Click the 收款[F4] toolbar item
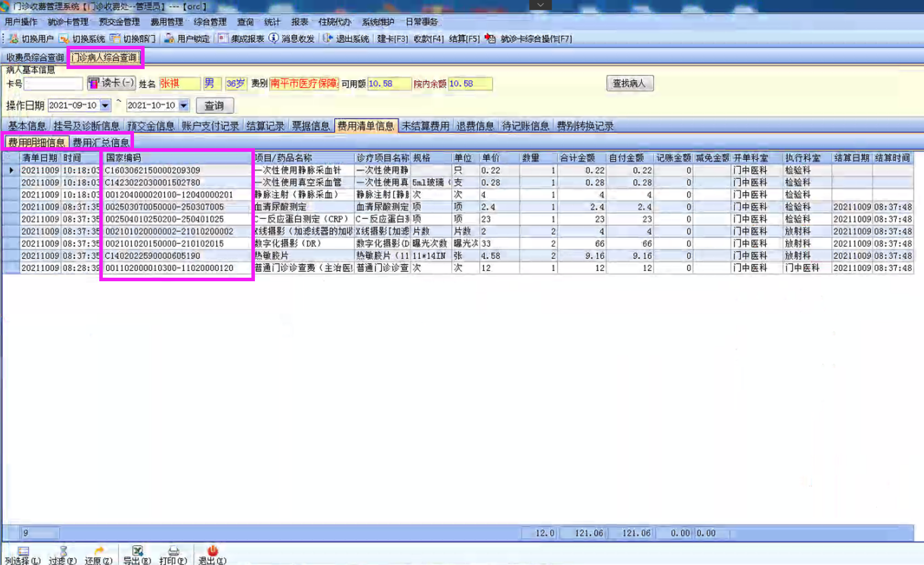 [x=429, y=39]
